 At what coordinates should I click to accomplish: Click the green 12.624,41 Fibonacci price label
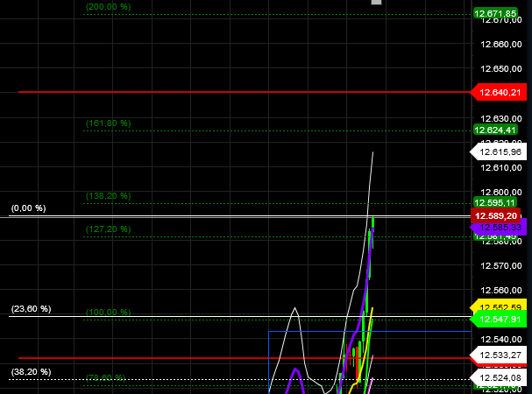495,130
